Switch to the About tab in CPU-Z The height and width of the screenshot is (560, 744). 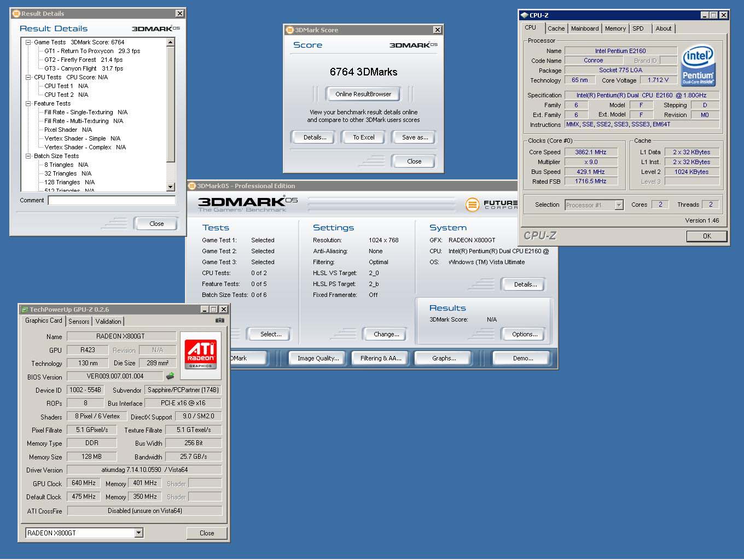[x=664, y=28]
